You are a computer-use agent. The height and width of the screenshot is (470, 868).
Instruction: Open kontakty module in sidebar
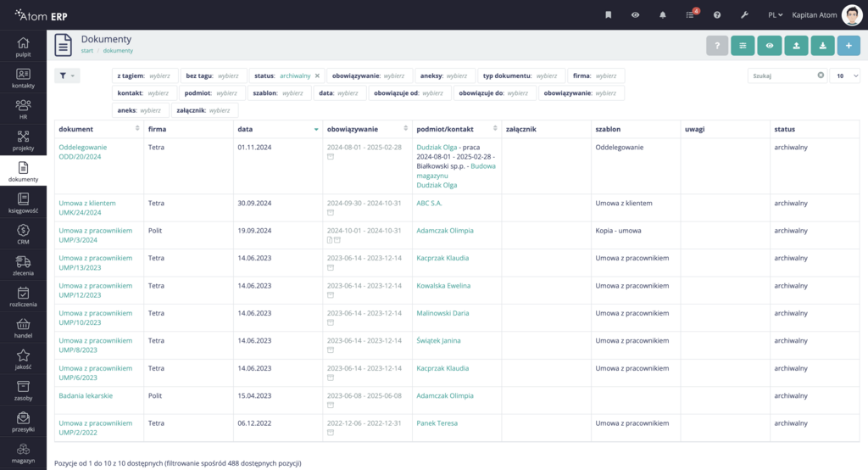(23, 78)
